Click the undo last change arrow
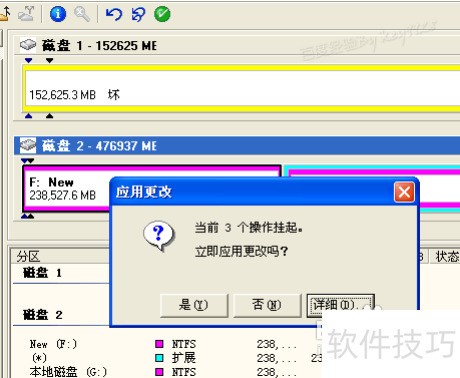This screenshot has height=378, width=460. tap(114, 14)
